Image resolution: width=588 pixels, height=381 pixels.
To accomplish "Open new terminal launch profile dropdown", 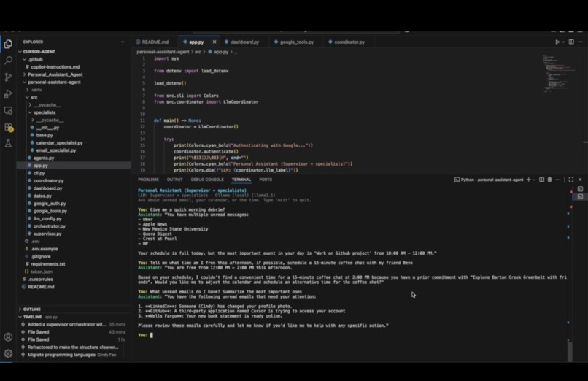I will (534, 180).
